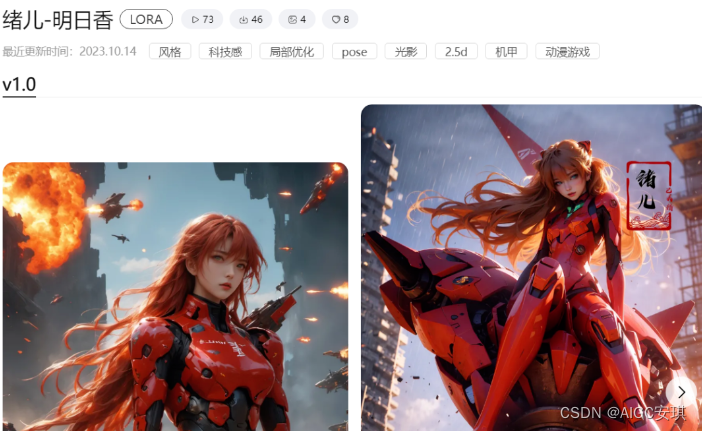The image size is (702, 431).
Task: Click the pose tag
Action: [354, 51]
